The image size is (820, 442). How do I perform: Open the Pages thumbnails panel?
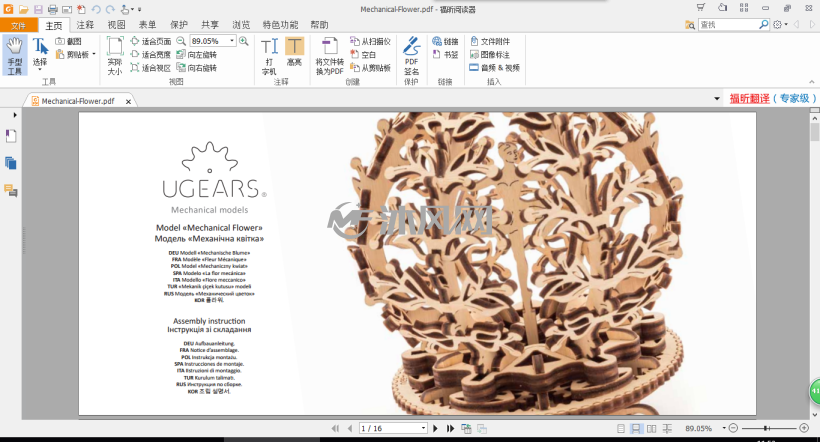11,163
